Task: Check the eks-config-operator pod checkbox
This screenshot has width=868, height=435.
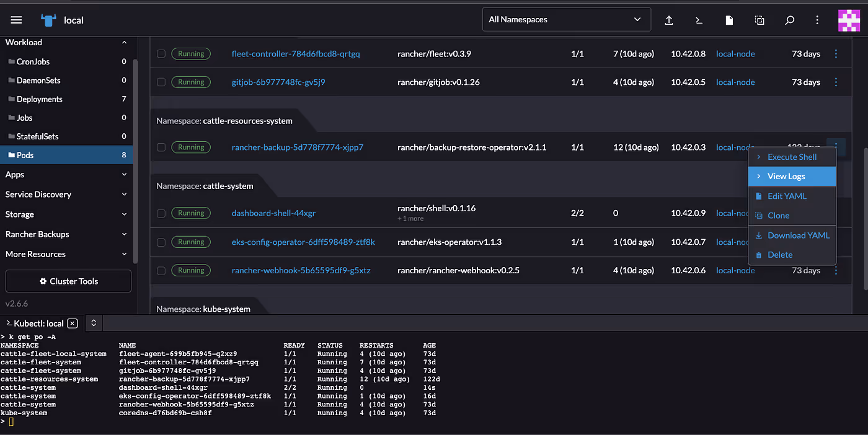Action: (161, 242)
